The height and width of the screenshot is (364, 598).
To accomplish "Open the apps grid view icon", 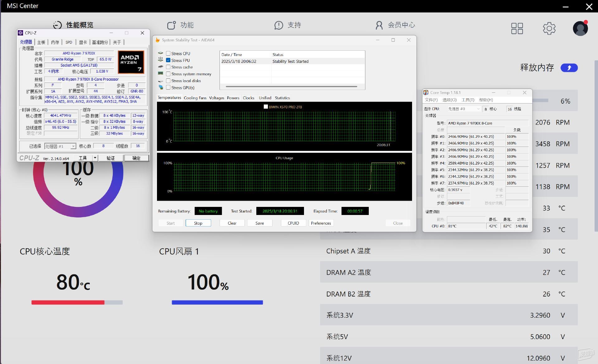I will [517, 28].
